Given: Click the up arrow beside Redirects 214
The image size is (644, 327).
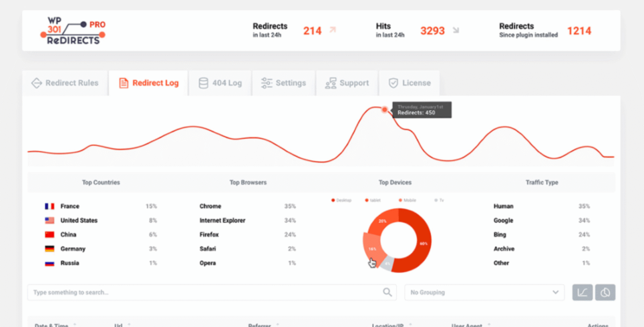Looking at the screenshot, I should [332, 31].
